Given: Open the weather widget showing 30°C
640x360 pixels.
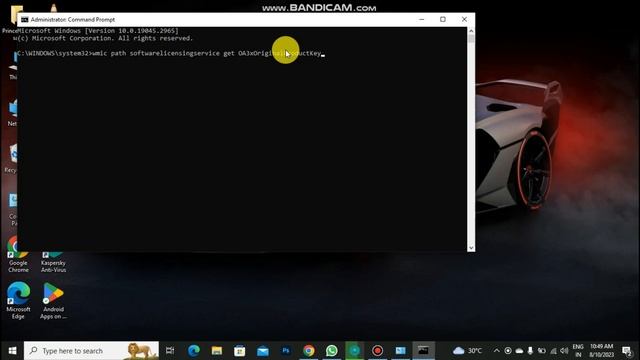Looking at the screenshot, I should (467, 351).
